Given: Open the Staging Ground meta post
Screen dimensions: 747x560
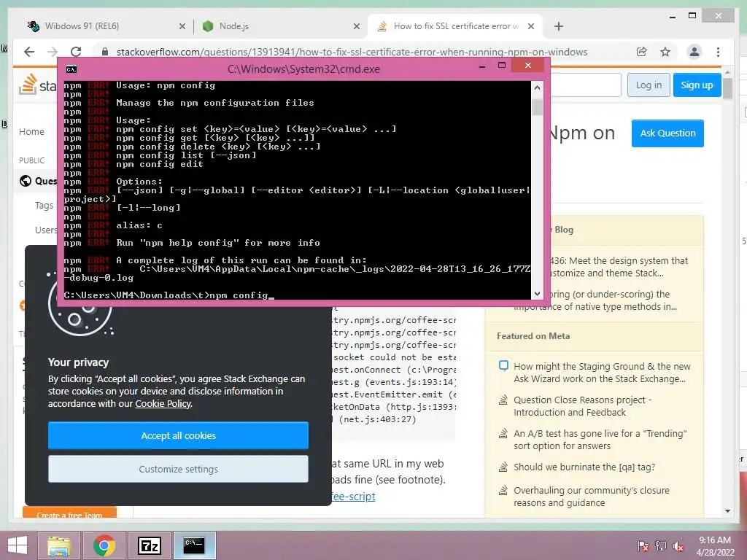Looking at the screenshot, I should point(602,373).
